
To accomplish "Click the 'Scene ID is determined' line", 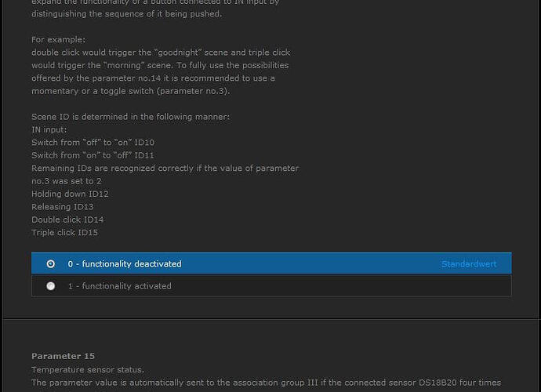I will [130, 117].
